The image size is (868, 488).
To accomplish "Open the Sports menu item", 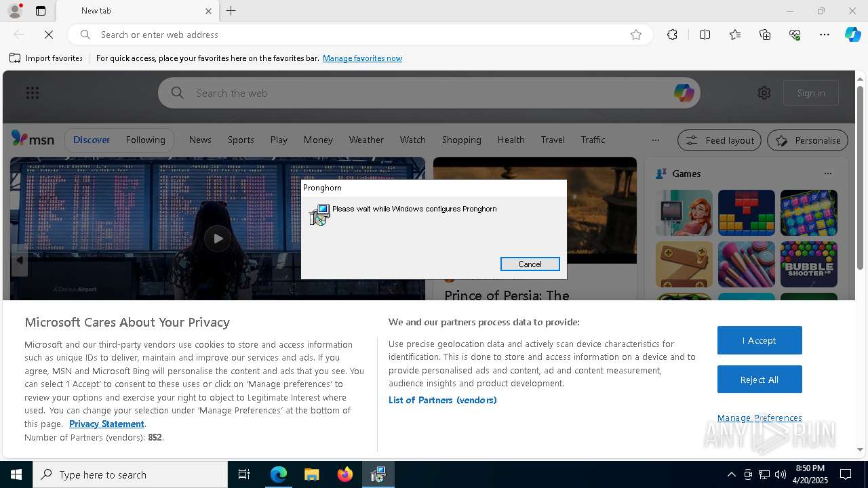I will pyautogui.click(x=241, y=140).
